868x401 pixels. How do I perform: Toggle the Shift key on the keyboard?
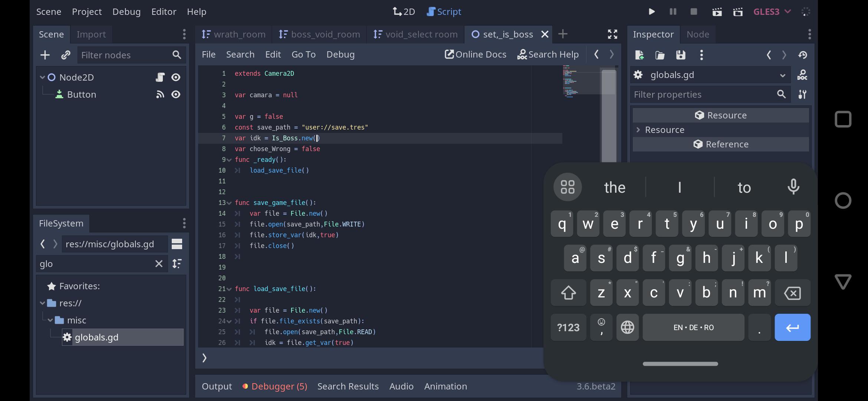point(568,293)
